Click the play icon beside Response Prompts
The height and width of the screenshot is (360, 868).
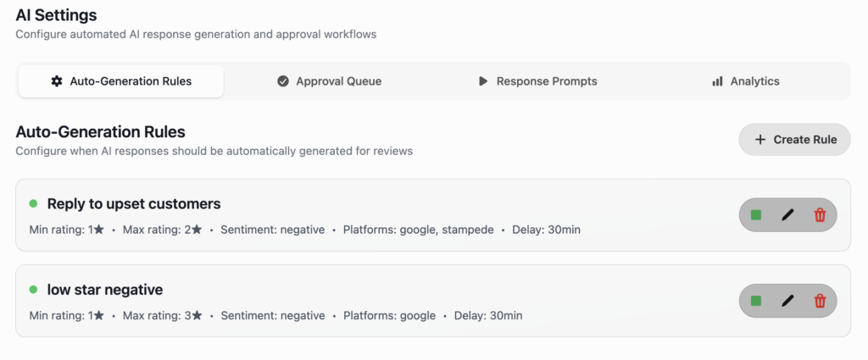(483, 81)
